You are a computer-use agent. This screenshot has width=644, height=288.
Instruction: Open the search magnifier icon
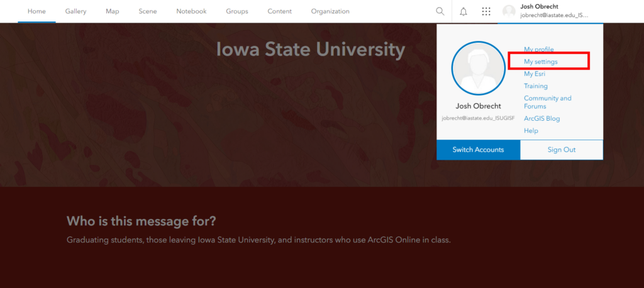[x=440, y=11]
